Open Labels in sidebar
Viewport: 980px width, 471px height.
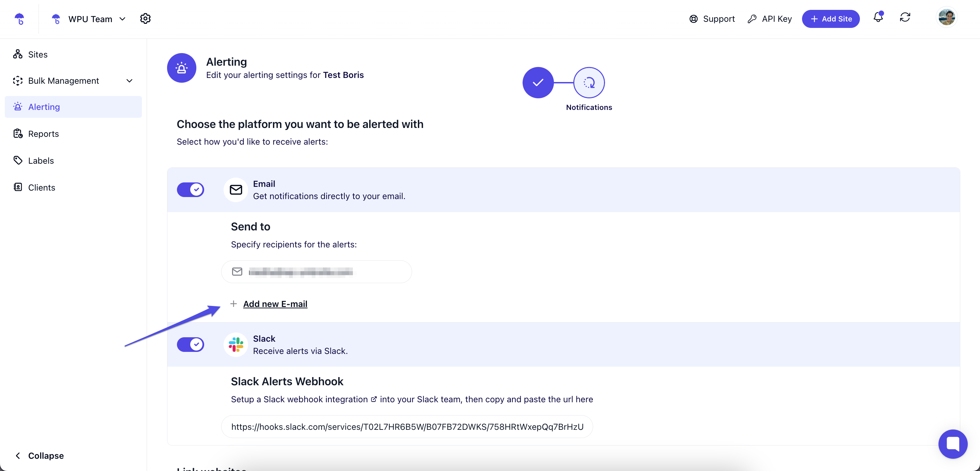click(x=73, y=161)
